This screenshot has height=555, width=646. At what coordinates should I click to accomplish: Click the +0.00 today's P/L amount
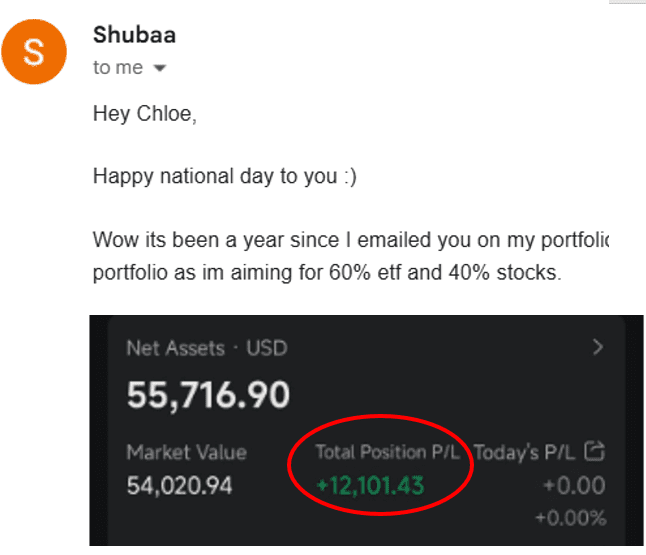[x=575, y=486]
